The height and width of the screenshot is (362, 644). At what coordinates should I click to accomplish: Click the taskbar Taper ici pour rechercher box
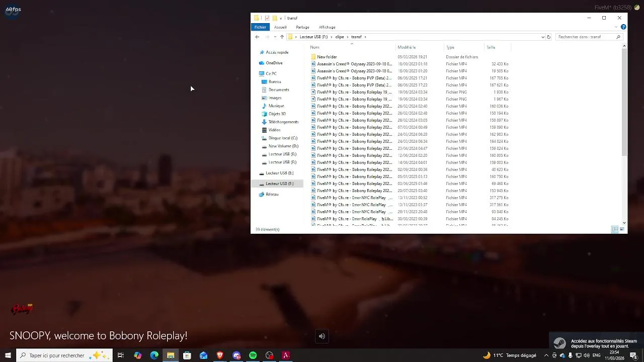[63, 355]
